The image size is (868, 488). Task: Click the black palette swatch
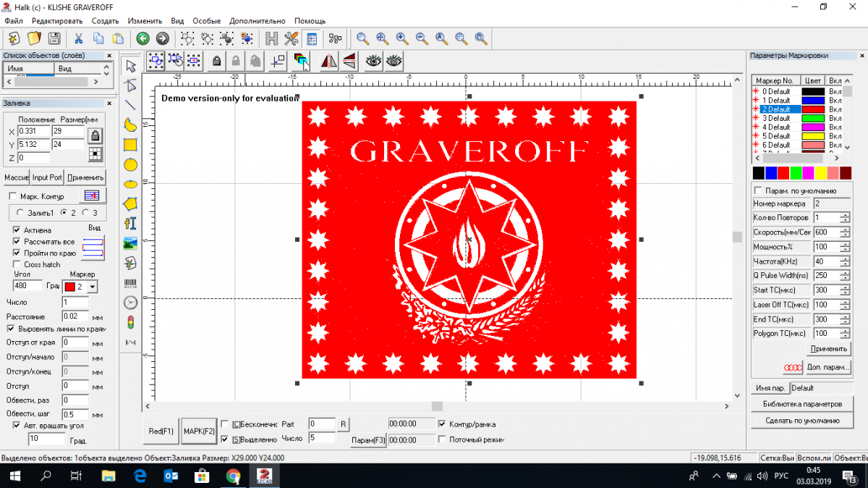click(x=759, y=173)
